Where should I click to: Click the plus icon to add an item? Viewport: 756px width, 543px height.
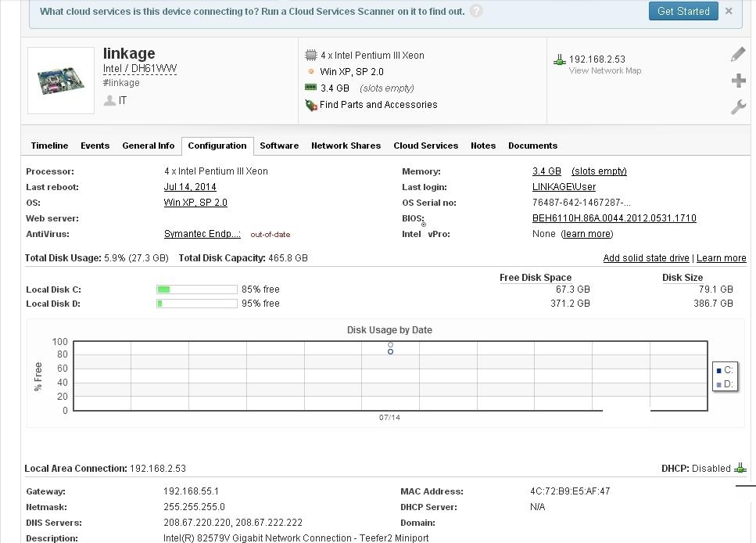coord(738,80)
